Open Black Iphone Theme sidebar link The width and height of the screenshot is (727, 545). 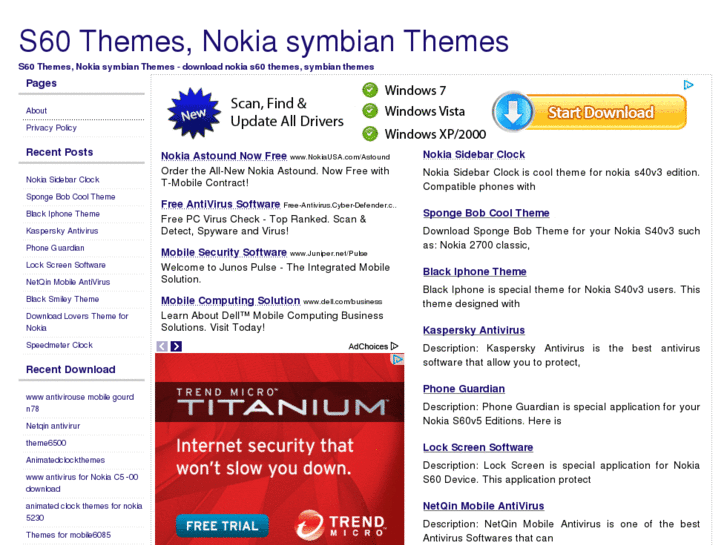[63, 214]
